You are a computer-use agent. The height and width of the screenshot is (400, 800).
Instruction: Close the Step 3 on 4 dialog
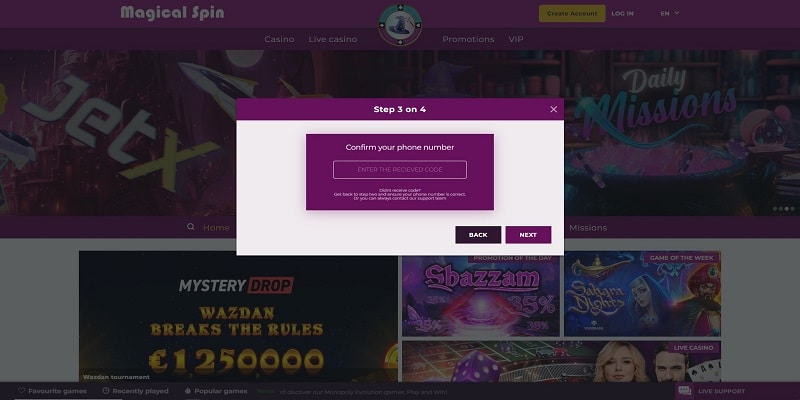pos(554,109)
